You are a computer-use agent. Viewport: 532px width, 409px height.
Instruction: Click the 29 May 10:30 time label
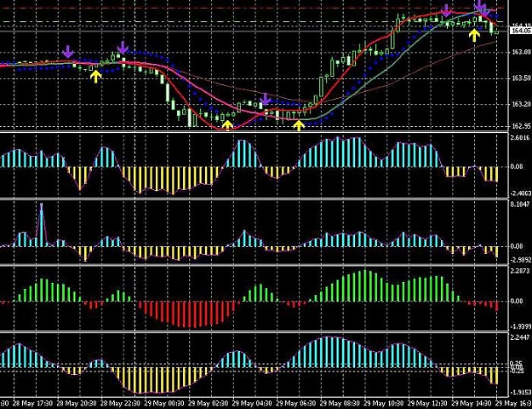click(x=383, y=404)
